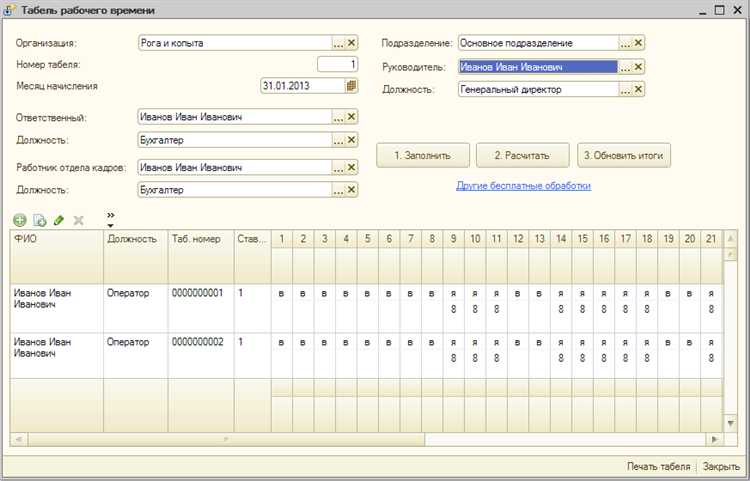
Task: Click the green Add row icon
Action: (19, 220)
